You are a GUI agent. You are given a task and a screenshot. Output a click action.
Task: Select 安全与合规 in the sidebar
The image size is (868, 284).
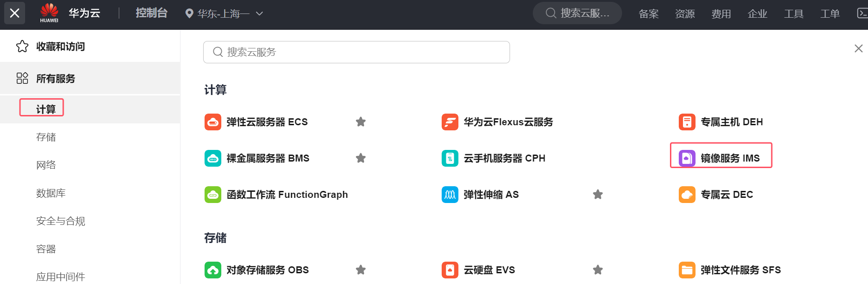click(60, 221)
